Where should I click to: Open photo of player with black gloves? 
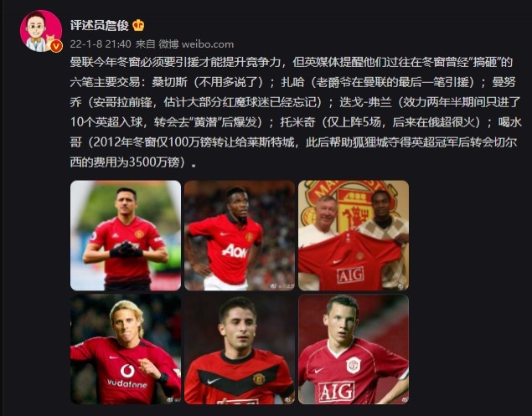[126, 235]
